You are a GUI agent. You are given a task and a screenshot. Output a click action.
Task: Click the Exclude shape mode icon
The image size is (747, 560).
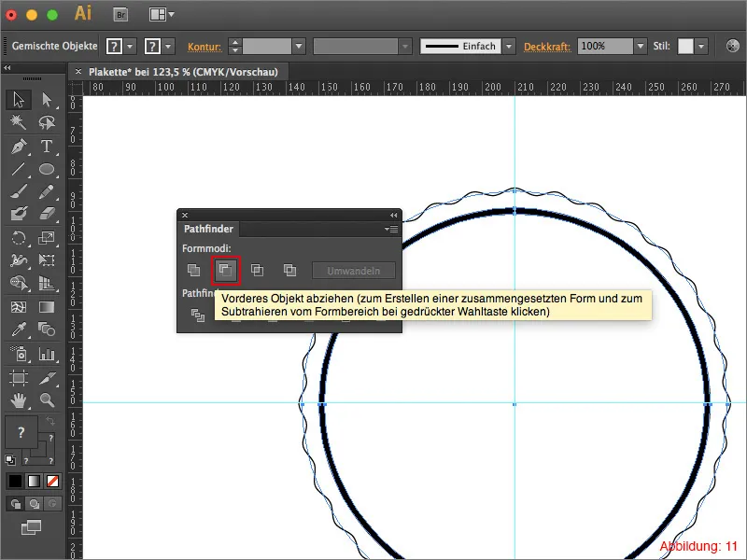tap(289, 271)
